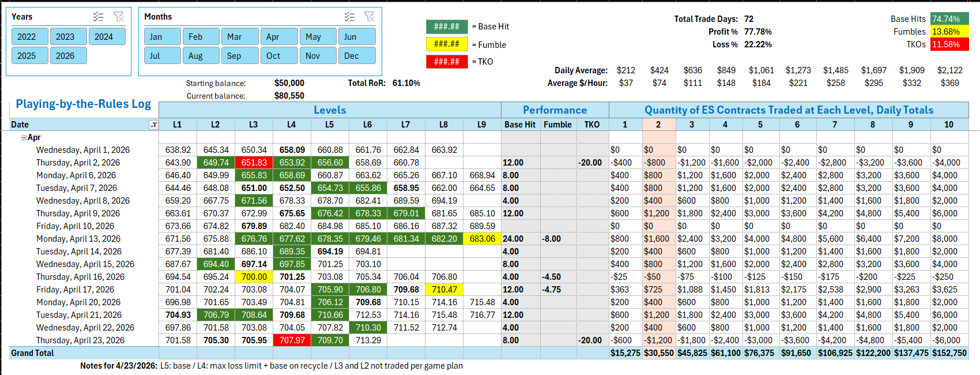The image size is (980, 375).
Task: Click the red 707.97 cell
Action: click(x=292, y=340)
